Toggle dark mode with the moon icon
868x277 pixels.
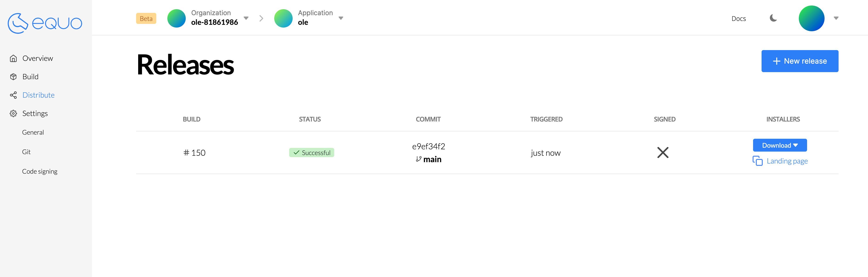[773, 18]
